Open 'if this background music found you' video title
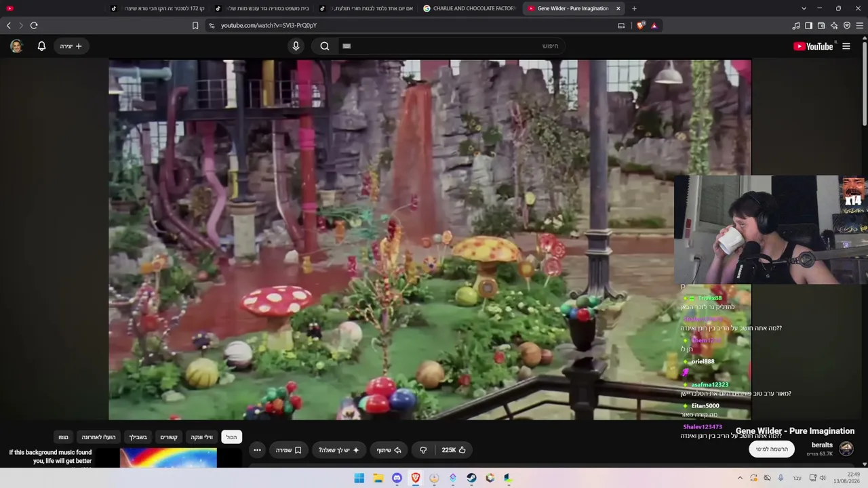Image resolution: width=868 pixels, height=488 pixels. point(50,457)
